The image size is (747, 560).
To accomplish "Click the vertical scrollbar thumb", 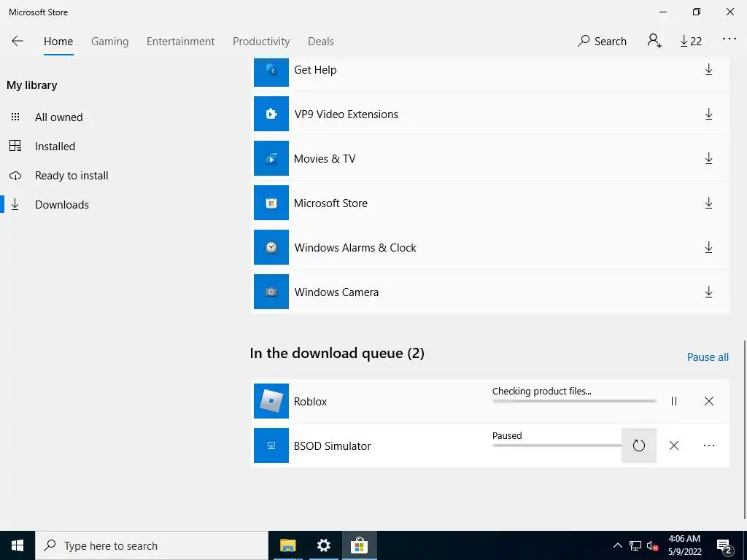I will point(744,429).
